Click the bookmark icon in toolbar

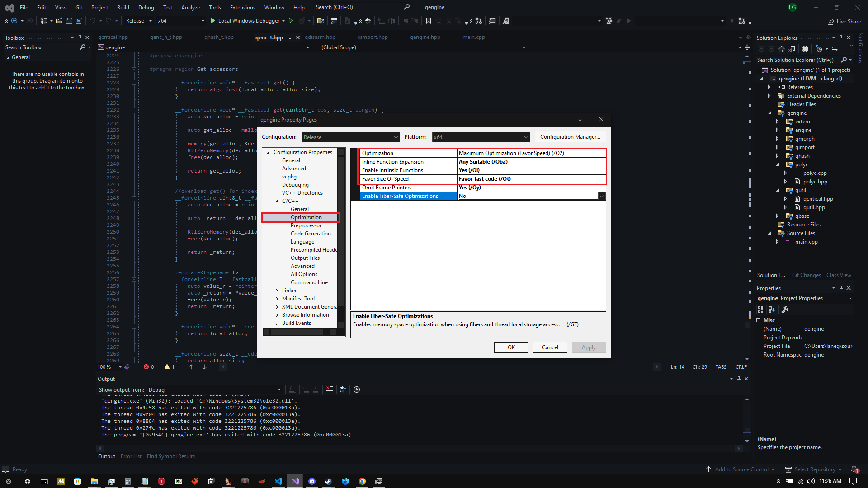point(428,21)
